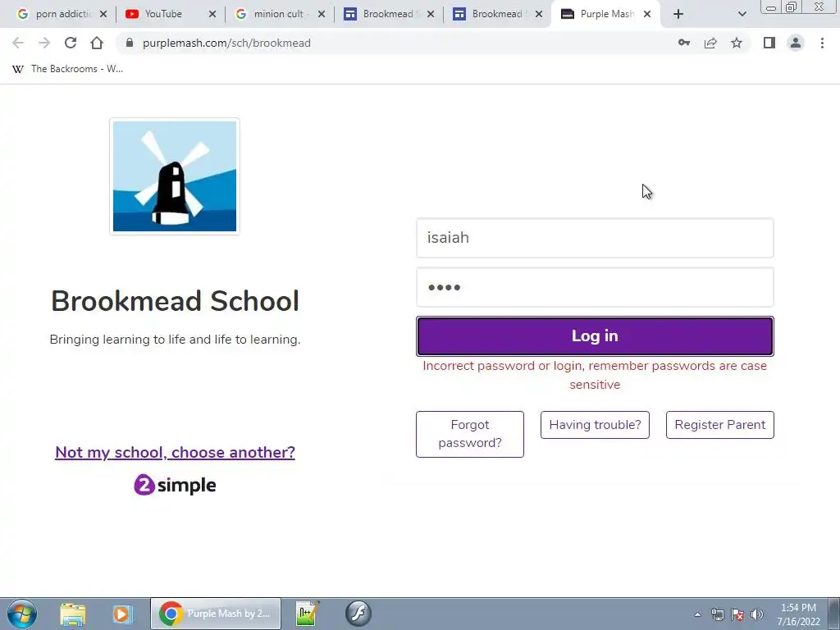View site security lock information

tap(129, 43)
